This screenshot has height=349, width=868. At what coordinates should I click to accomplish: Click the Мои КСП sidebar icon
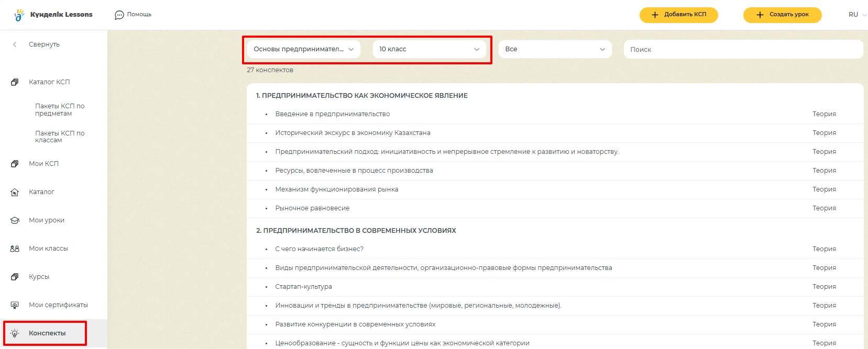[15, 164]
